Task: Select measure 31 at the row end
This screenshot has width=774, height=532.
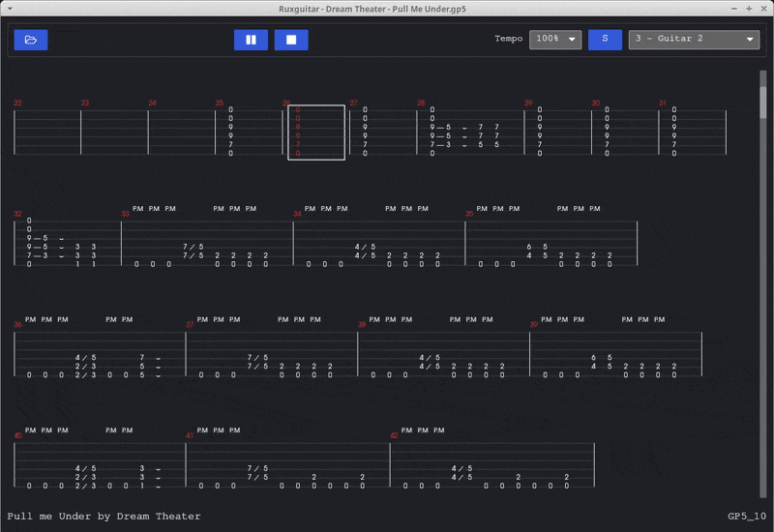Action: (692, 133)
